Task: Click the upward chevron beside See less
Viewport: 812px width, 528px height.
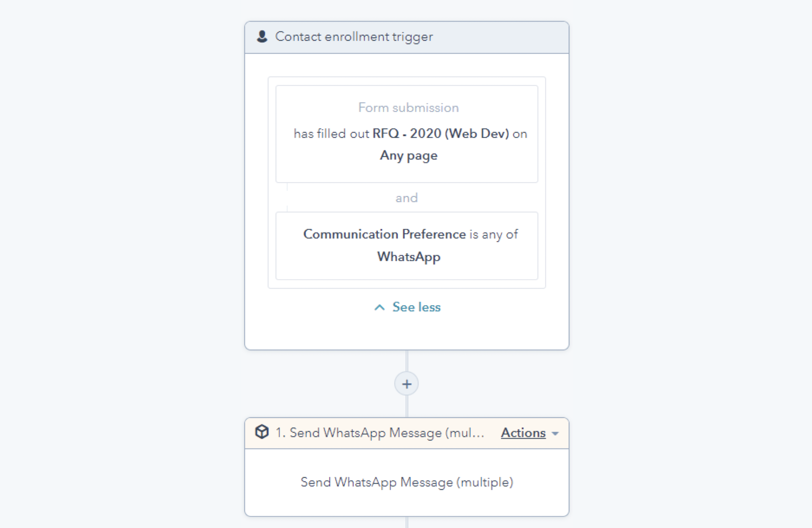Action: tap(380, 307)
